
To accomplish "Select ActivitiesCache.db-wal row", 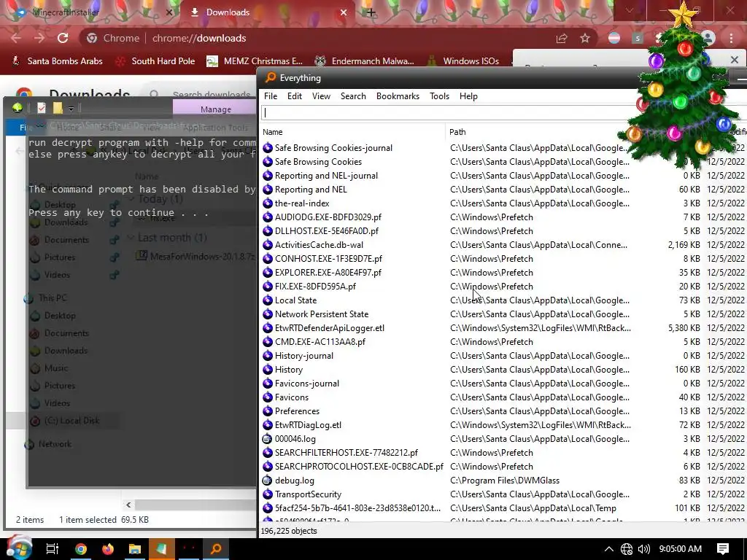I will click(503, 245).
